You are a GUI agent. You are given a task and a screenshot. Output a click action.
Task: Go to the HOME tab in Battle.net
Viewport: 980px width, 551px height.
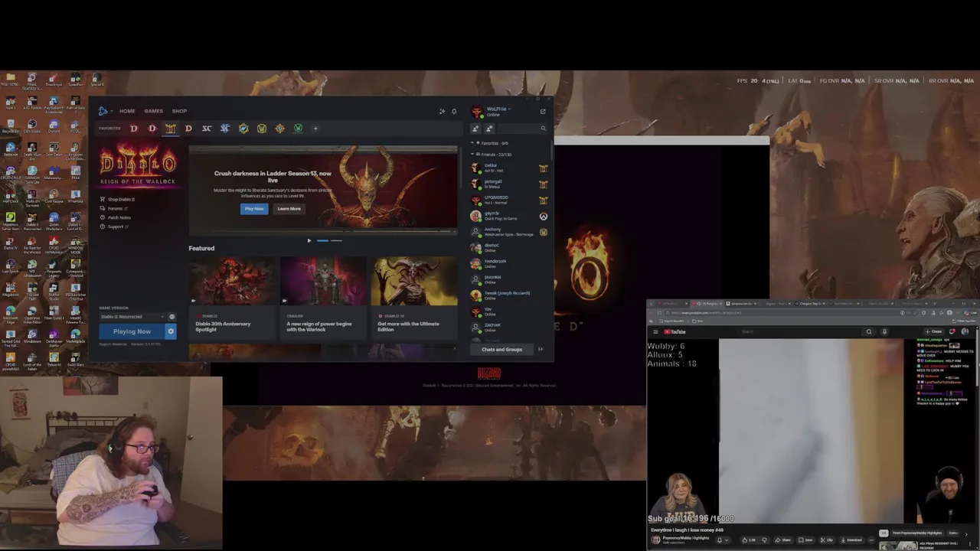point(127,111)
